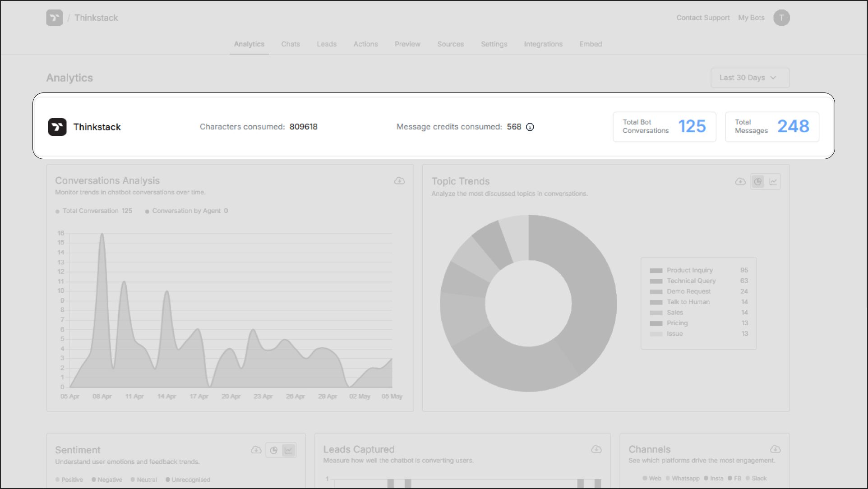Toggle Neutral sentiment legend item

144,480
